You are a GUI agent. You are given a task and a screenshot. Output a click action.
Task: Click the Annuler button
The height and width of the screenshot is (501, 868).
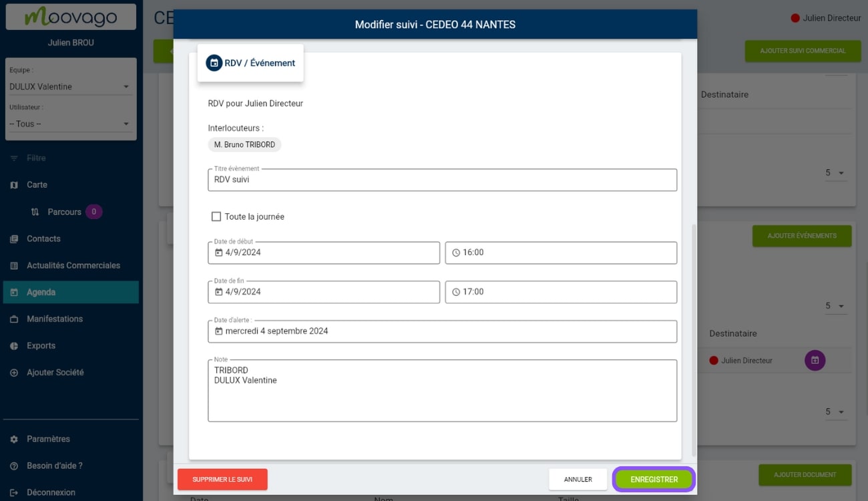(x=578, y=480)
